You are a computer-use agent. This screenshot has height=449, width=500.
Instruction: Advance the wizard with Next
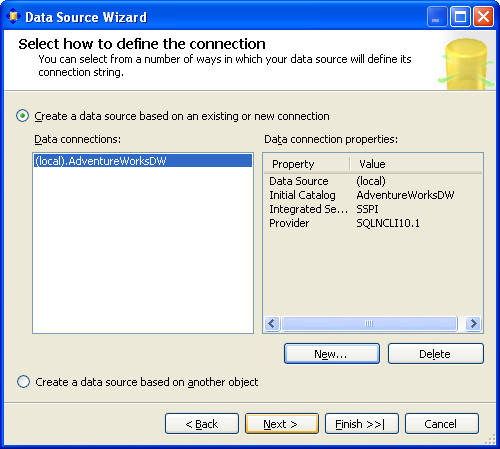click(x=282, y=424)
